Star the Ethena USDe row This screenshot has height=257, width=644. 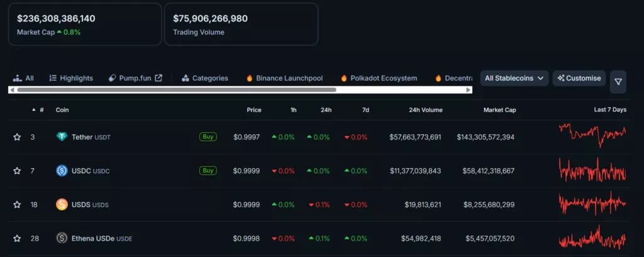(x=17, y=238)
